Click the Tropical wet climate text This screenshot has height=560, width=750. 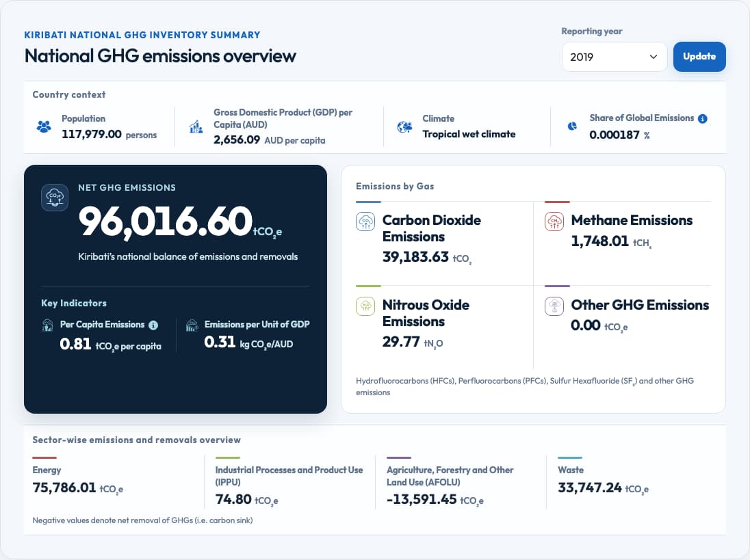point(469,134)
